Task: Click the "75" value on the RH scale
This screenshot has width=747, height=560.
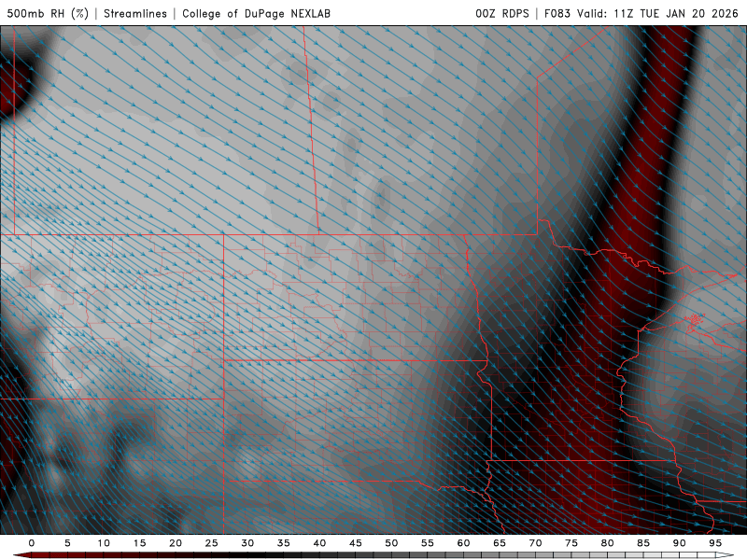Action: click(x=571, y=543)
